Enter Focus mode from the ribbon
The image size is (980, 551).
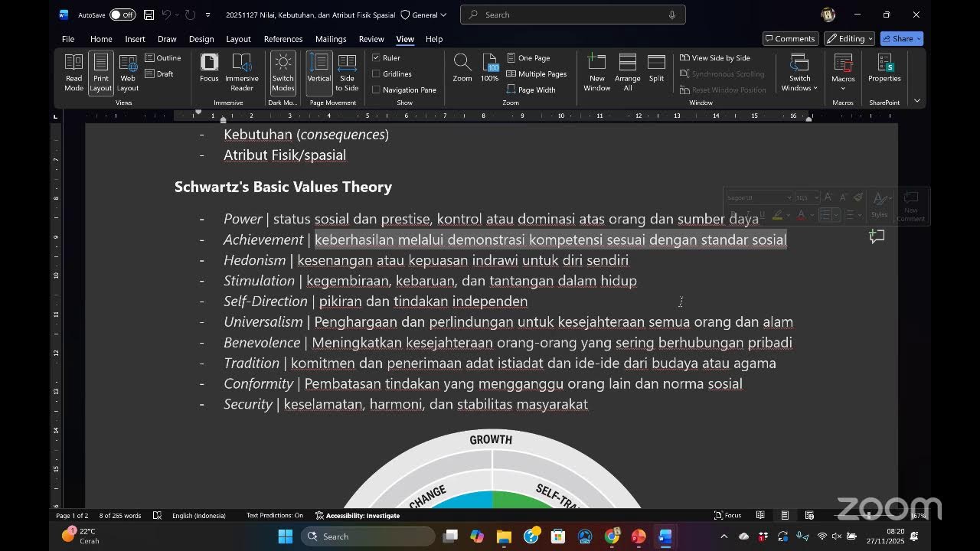tap(209, 68)
